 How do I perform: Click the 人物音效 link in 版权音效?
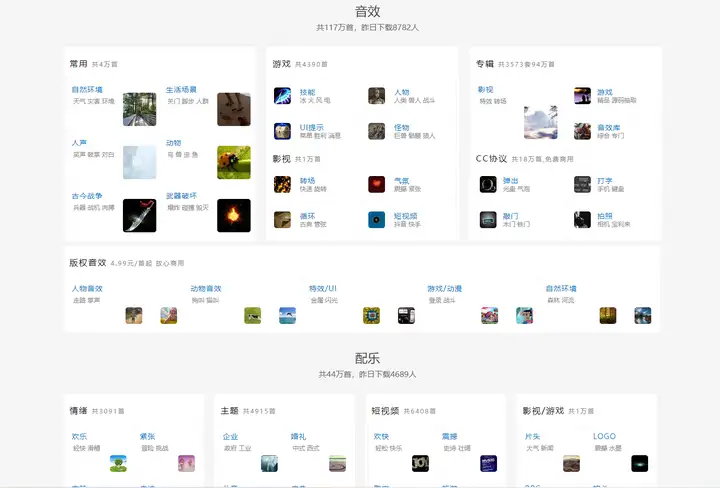87,289
